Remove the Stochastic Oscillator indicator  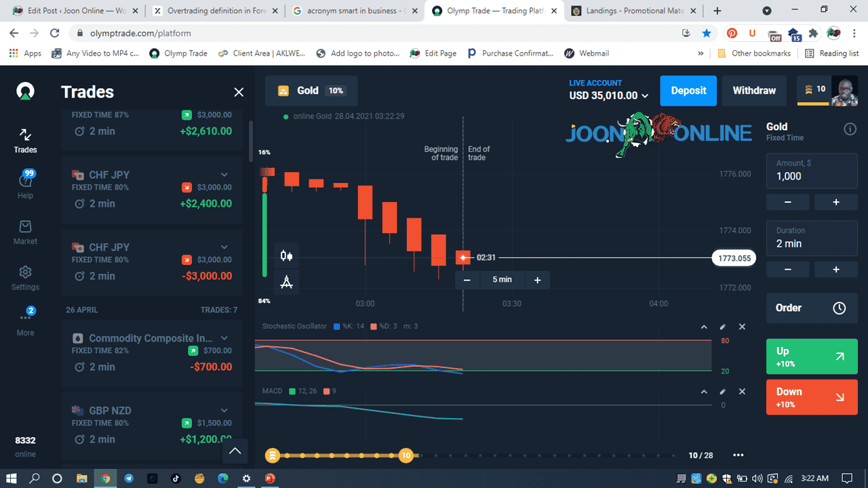[x=742, y=327]
